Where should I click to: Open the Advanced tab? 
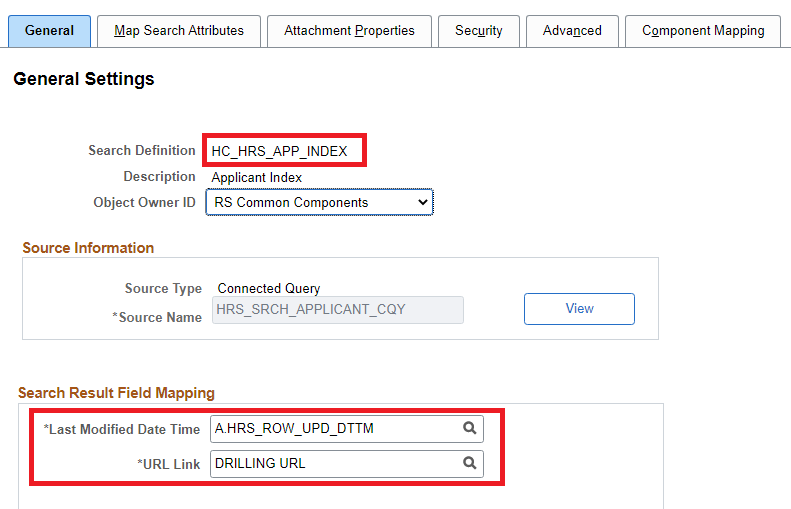(x=572, y=31)
